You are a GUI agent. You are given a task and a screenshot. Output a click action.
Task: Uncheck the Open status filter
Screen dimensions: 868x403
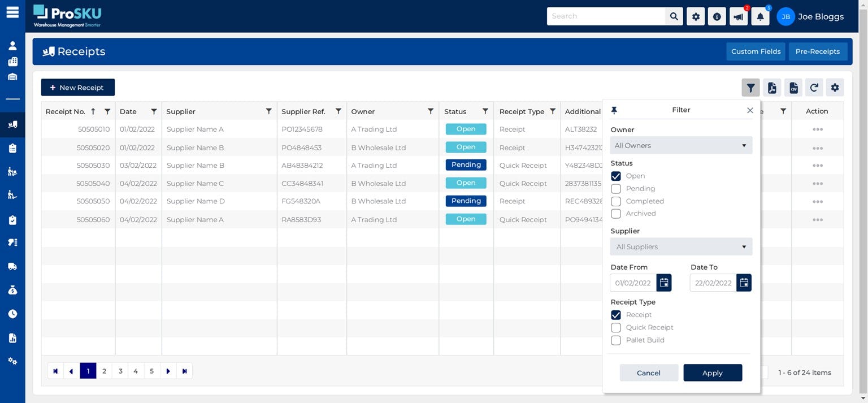(x=615, y=176)
